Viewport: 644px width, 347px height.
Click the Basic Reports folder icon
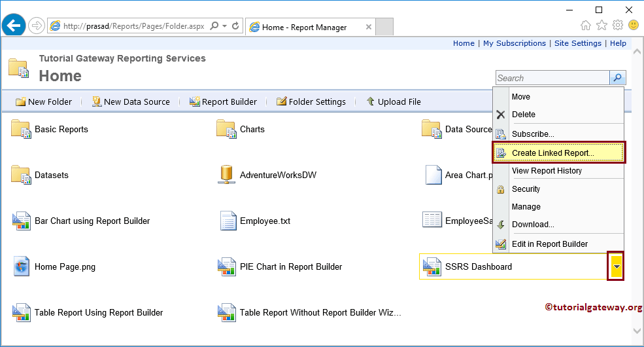(21, 129)
